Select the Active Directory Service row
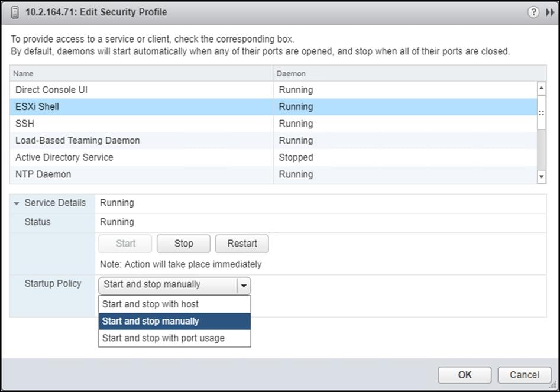Screen dimensions: 560x392 coord(118,157)
